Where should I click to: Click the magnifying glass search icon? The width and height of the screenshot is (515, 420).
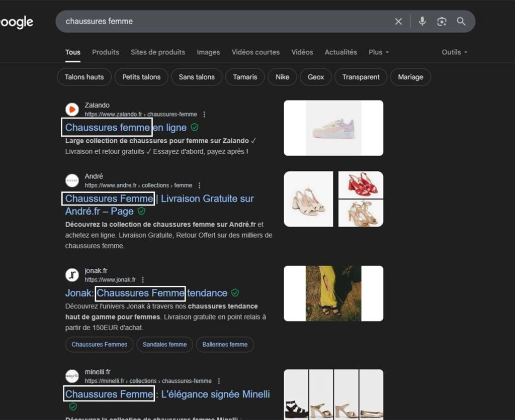(x=461, y=21)
